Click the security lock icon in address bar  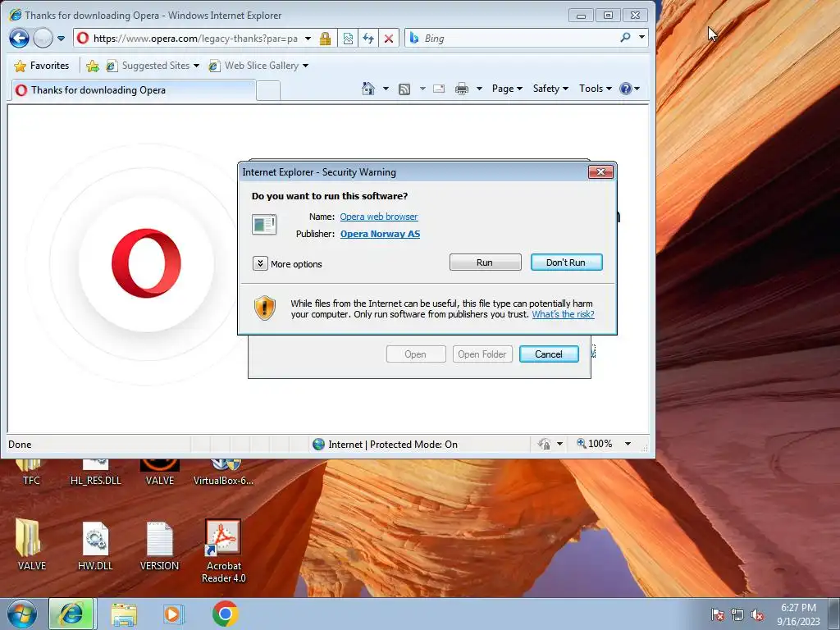coord(325,39)
